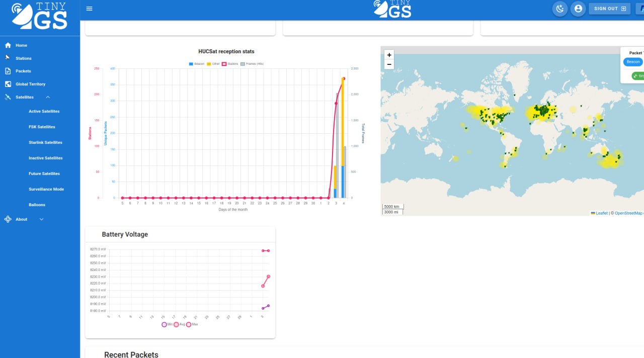Click the Global Territory map icon
Viewport: 644px width, 358px height.
coord(8,84)
